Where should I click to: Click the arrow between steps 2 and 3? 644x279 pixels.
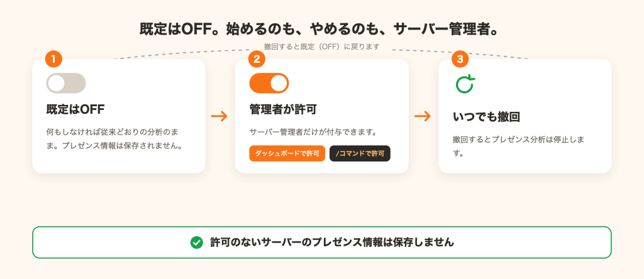[x=423, y=116]
